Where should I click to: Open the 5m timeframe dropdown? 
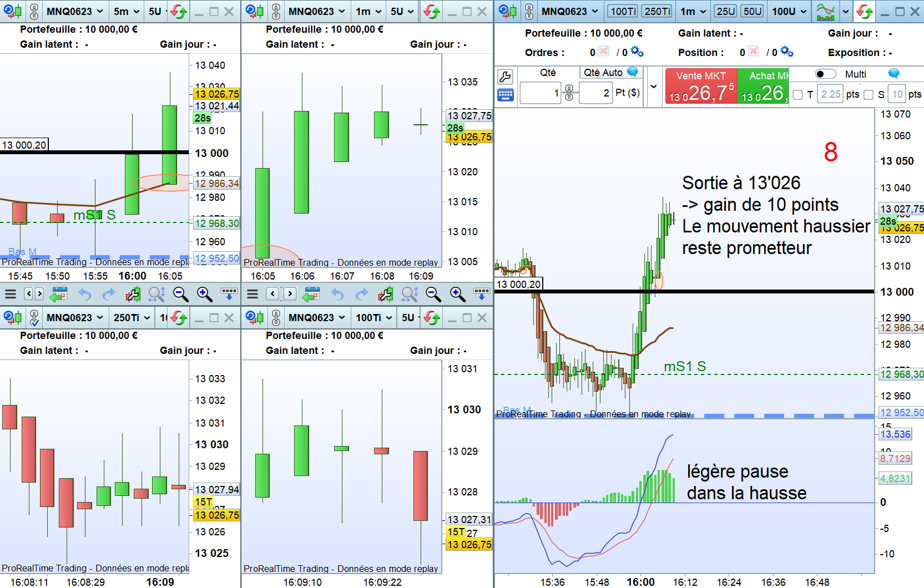click(126, 11)
